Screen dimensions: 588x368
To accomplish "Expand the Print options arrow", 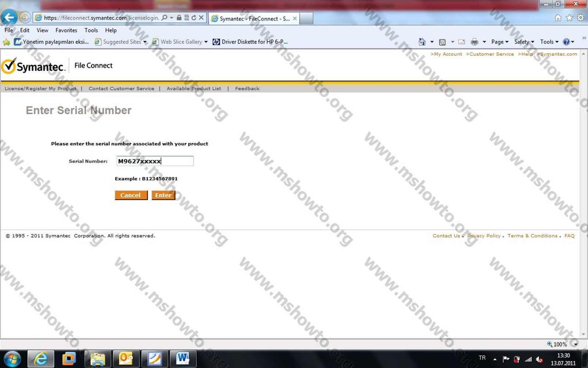I will tap(484, 42).
